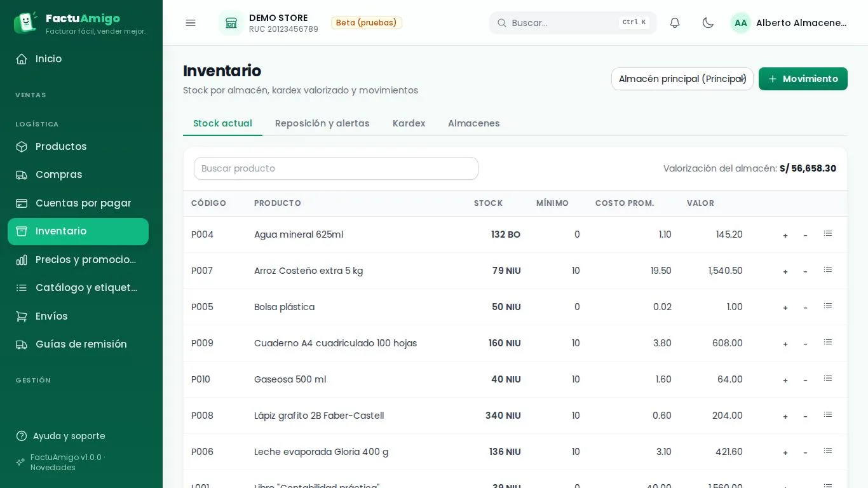
Task: Open Precios y promociones section
Action: pos(78,260)
